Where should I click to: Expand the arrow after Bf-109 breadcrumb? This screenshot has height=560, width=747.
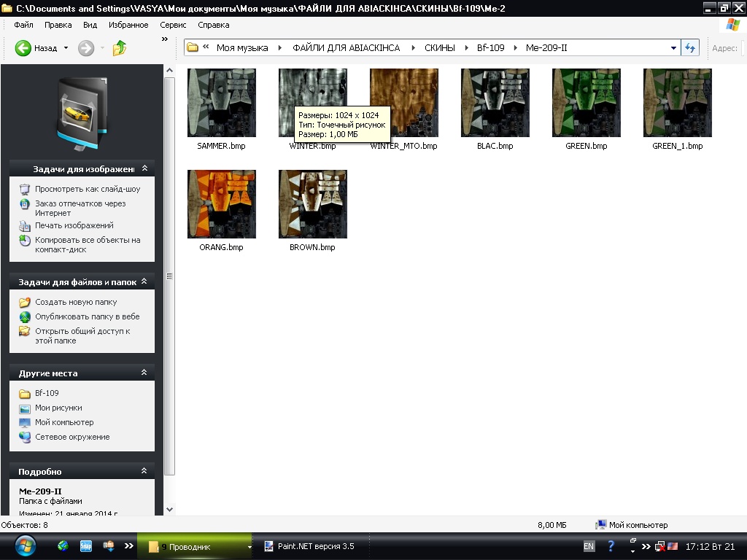516,47
